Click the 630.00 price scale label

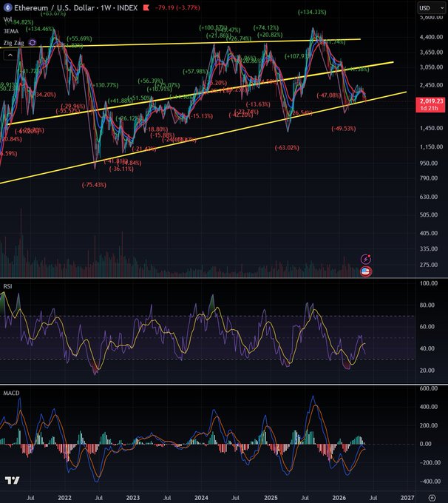coord(429,197)
